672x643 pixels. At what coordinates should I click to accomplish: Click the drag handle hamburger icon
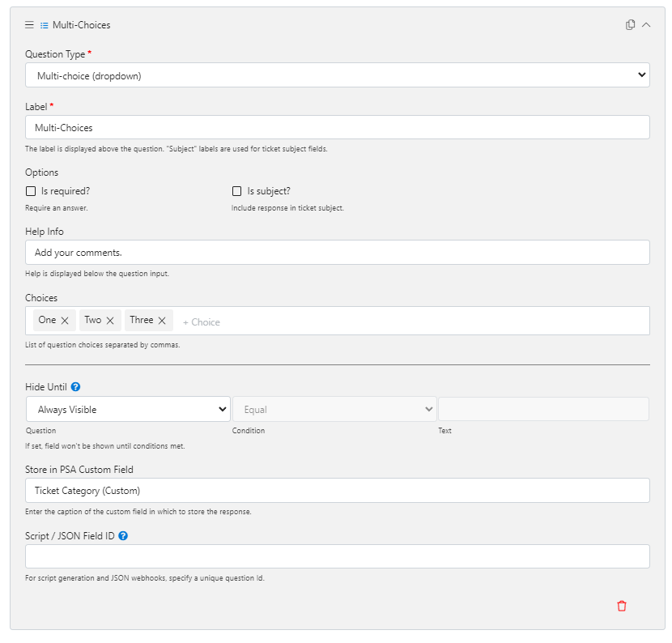point(29,25)
